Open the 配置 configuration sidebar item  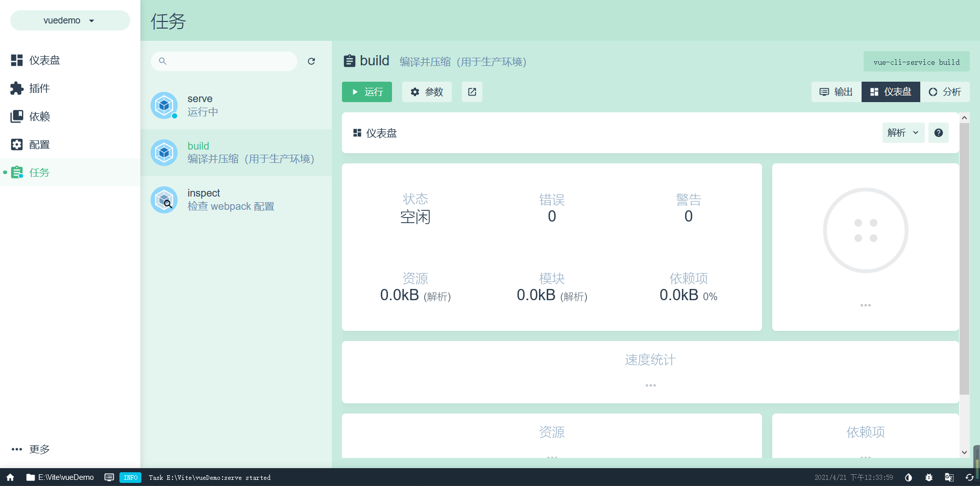[x=70, y=144]
